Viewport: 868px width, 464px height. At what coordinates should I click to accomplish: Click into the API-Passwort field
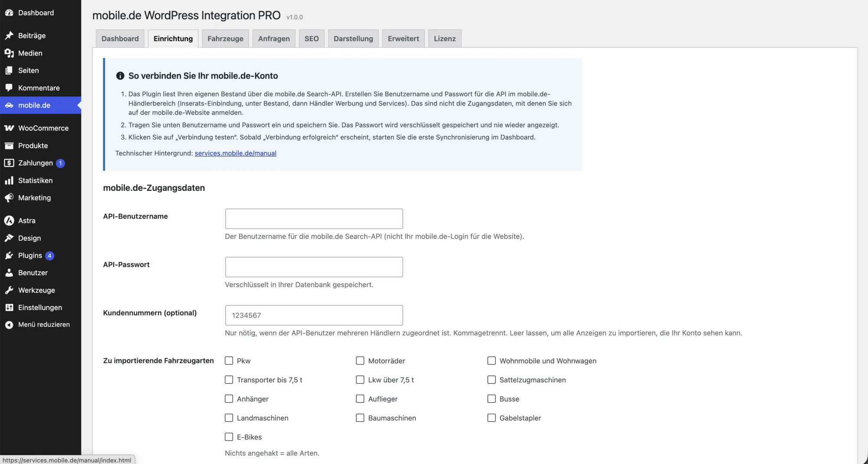(x=314, y=267)
